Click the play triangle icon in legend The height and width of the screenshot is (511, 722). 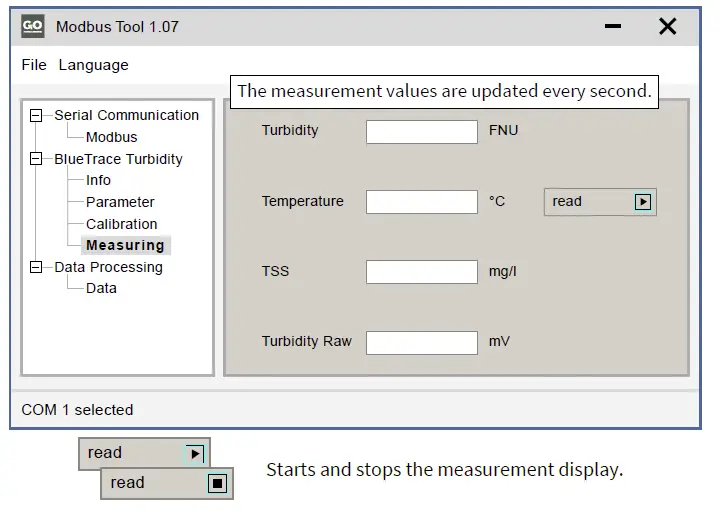click(195, 454)
